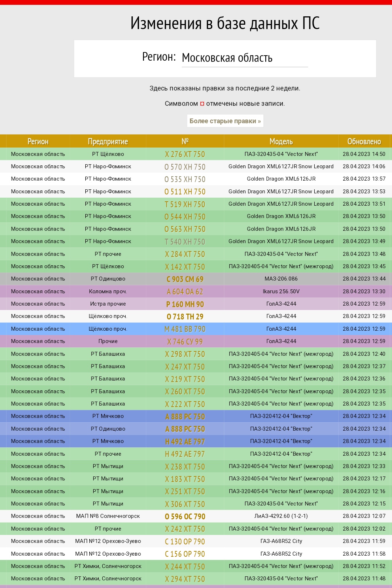Open plate number Х 284 ХТ 750
The width and height of the screenshot is (392, 588).
(x=185, y=254)
